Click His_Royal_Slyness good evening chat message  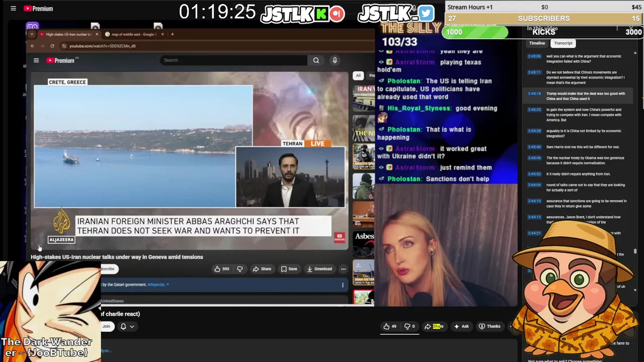[438, 113]
